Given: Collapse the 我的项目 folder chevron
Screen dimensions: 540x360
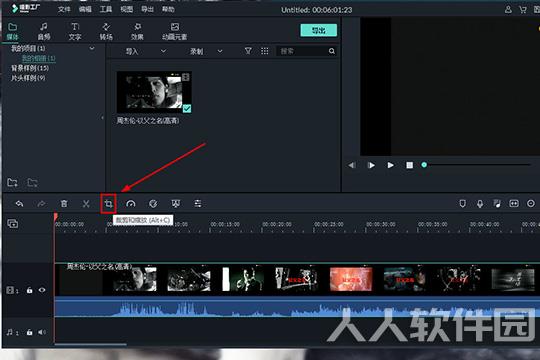Looking at the screenshot, I should coord(92,48).
